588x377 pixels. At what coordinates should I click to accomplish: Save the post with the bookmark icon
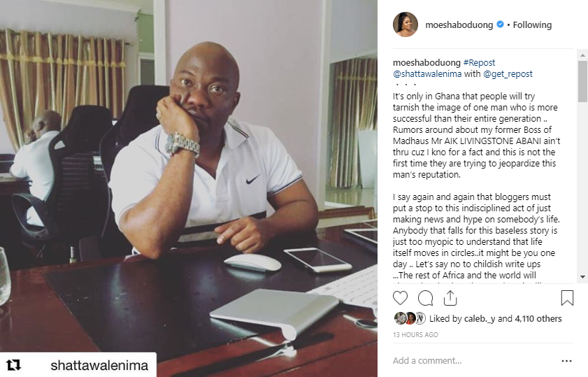567,298
